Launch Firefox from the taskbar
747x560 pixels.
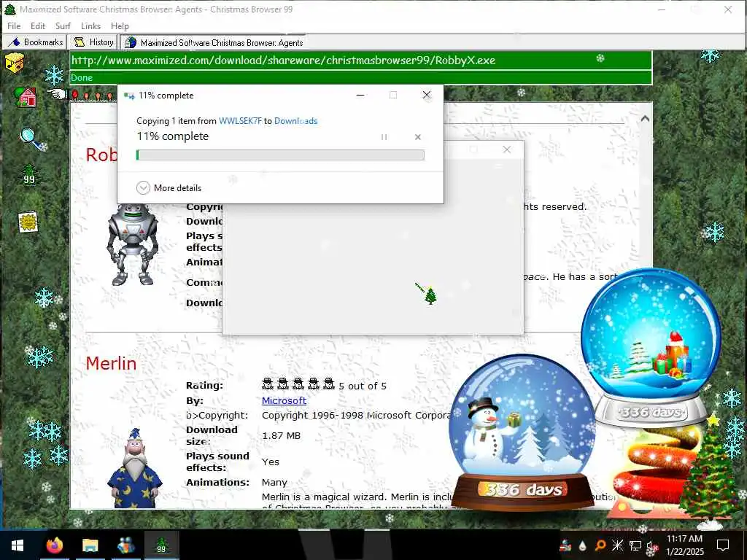click(x=54, y=545)
